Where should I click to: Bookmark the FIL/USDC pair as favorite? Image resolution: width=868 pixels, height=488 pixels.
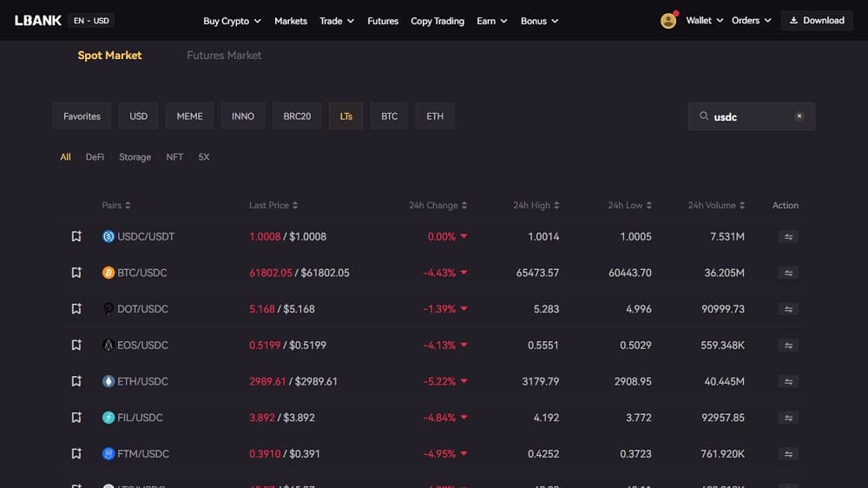tap(76, 417)
